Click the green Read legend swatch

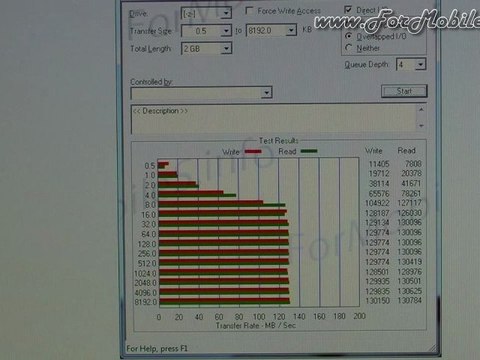[x=309, y=151]
